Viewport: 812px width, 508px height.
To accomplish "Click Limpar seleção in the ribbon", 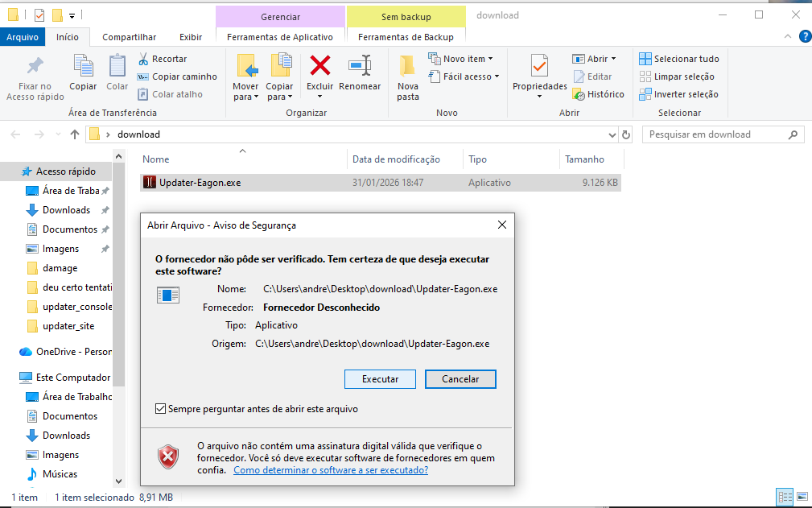I will (x=676, y=76).
